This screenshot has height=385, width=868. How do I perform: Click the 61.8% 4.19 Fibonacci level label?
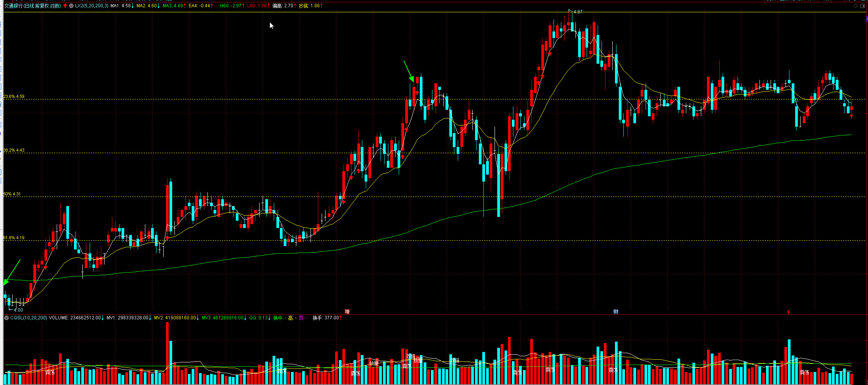[14, 238]
